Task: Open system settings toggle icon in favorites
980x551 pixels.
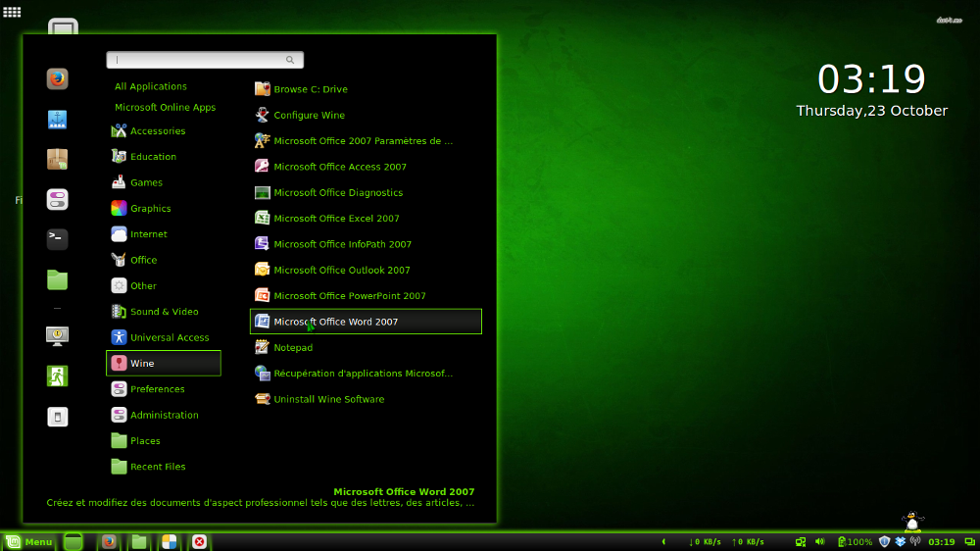Action: (x=58, y=199)
